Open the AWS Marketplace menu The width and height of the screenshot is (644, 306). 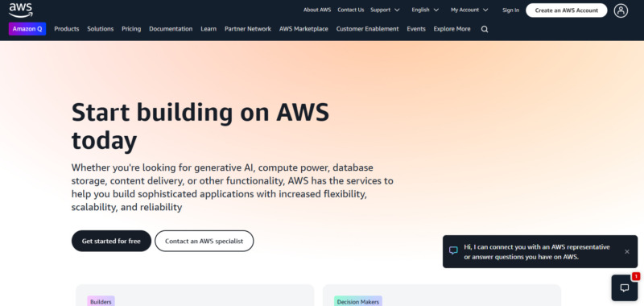303,29
